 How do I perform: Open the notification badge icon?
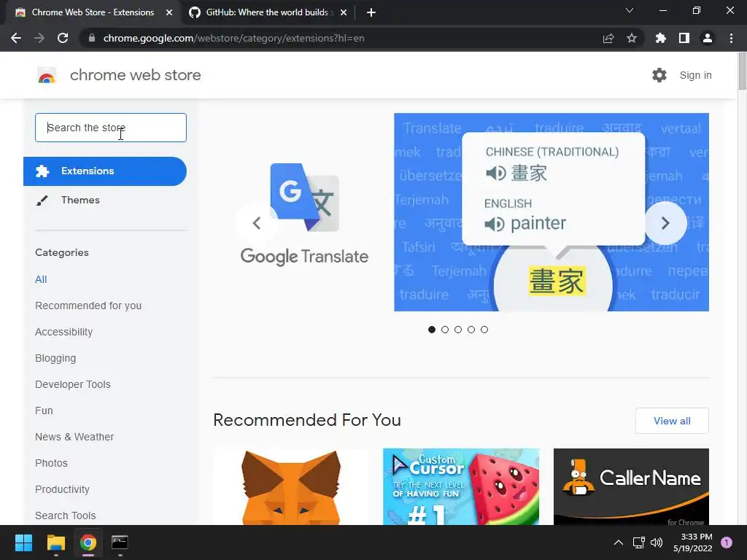pos(727,542)
